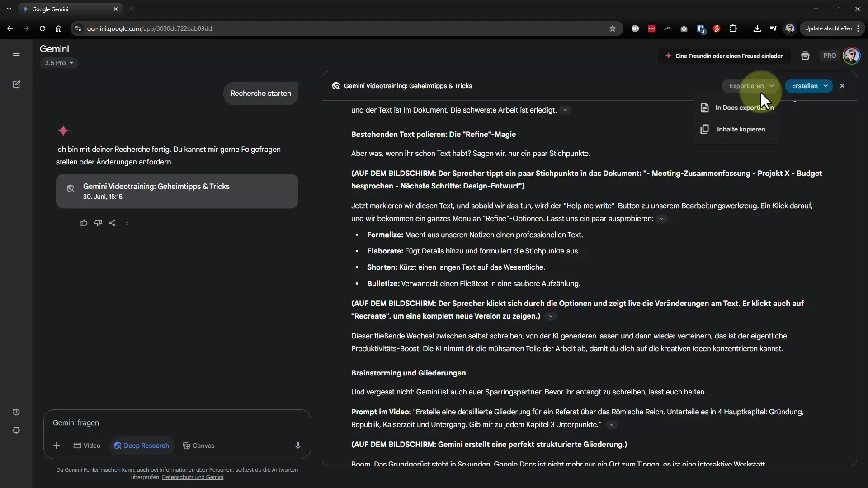Open browser profile avatar in toolbar

click(790, 28)
